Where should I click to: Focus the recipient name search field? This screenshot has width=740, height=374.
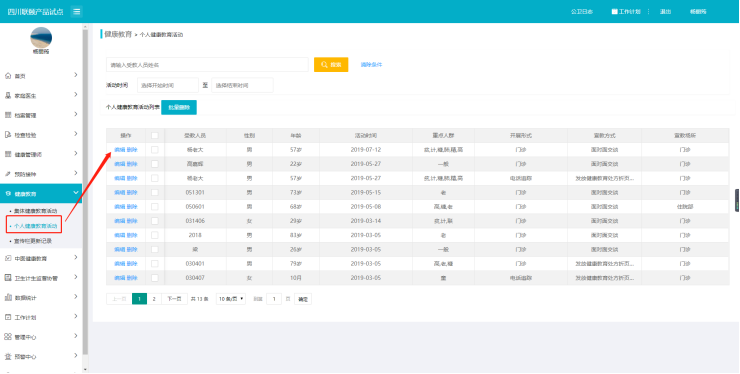click(x=207, y=65)
